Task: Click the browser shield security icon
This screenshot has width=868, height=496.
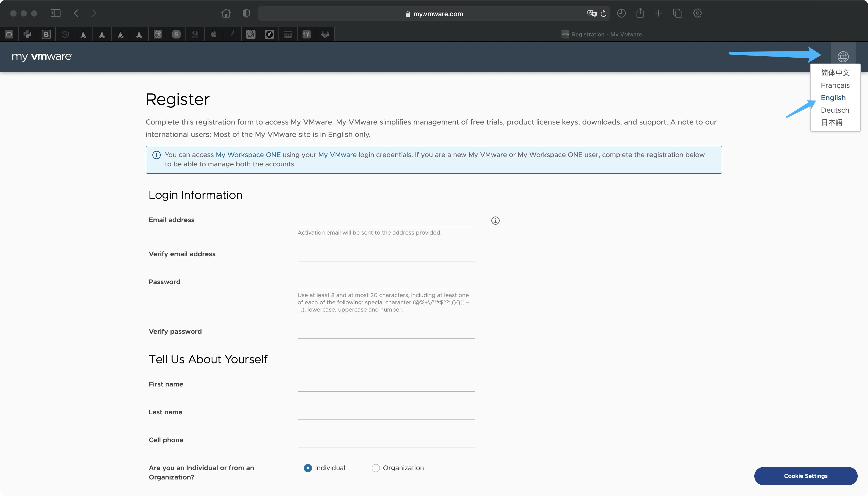Action: (x=246, y=13)
